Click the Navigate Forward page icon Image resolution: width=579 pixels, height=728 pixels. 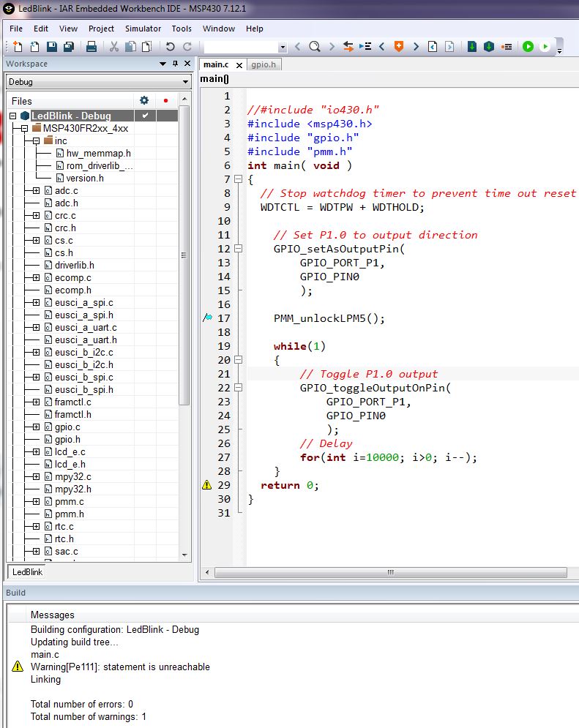click(x=449, y=46)
